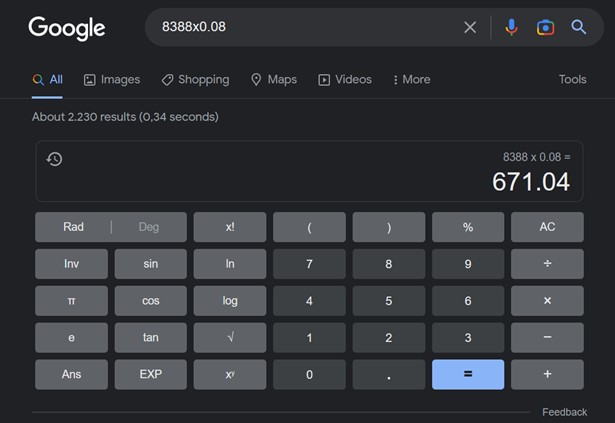The height and width of the screenshot is (423, 615).
Task: Tap the ln natural log key
Action: tap(230, 264)
